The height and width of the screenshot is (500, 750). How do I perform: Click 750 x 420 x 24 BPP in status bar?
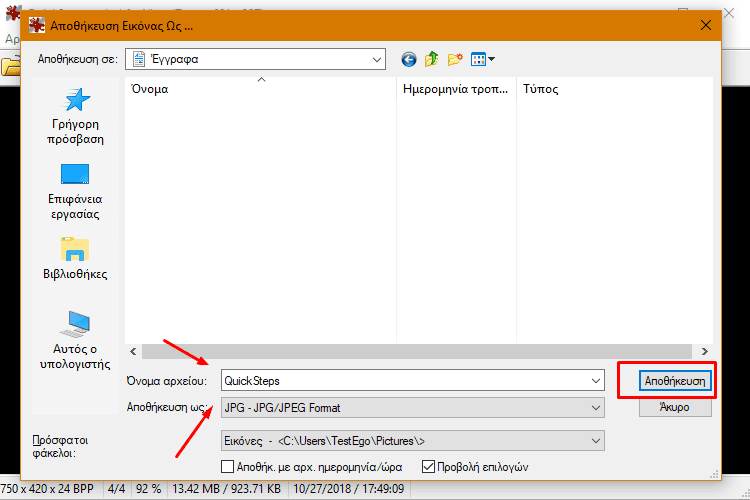[x=47, y=489]
